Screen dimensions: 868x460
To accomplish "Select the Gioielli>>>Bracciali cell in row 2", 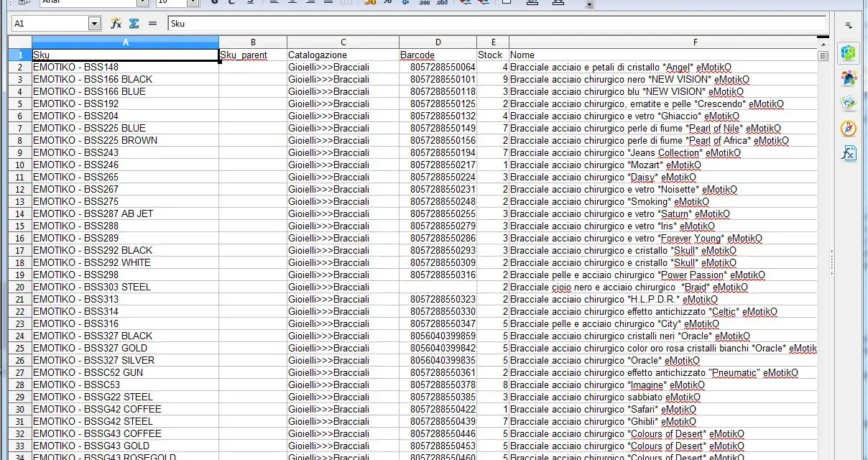I will (x=343, y=67).
